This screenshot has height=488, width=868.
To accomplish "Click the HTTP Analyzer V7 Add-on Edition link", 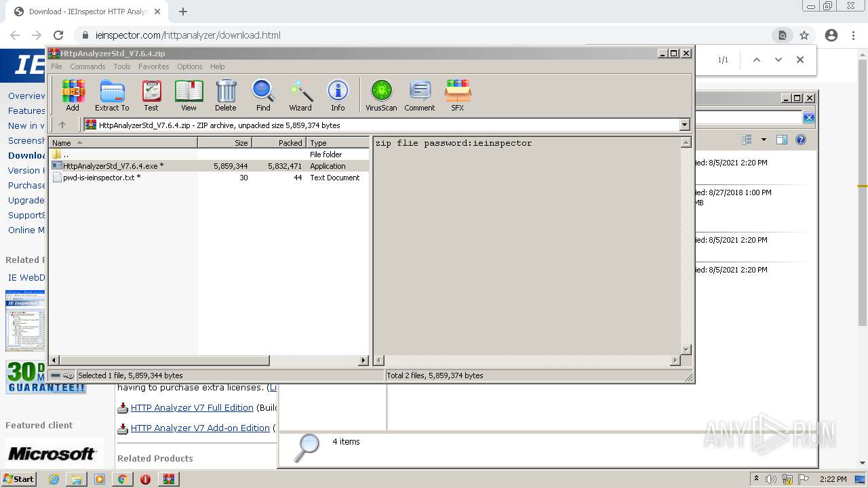I will [x=200, y=428].
